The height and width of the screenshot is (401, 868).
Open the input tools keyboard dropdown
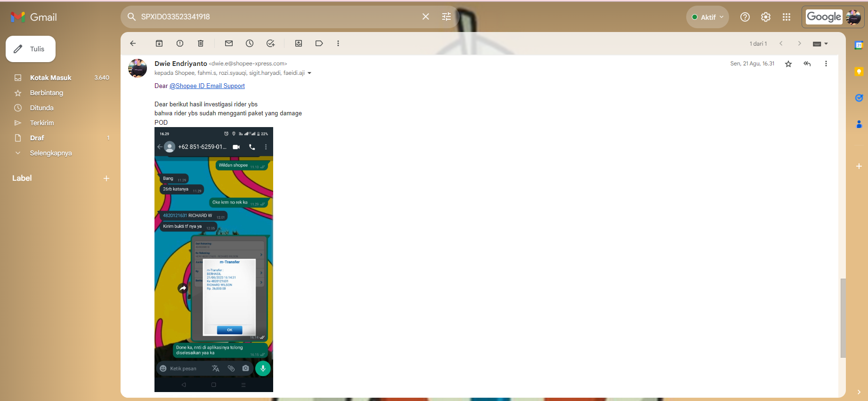tap(820, 44)
